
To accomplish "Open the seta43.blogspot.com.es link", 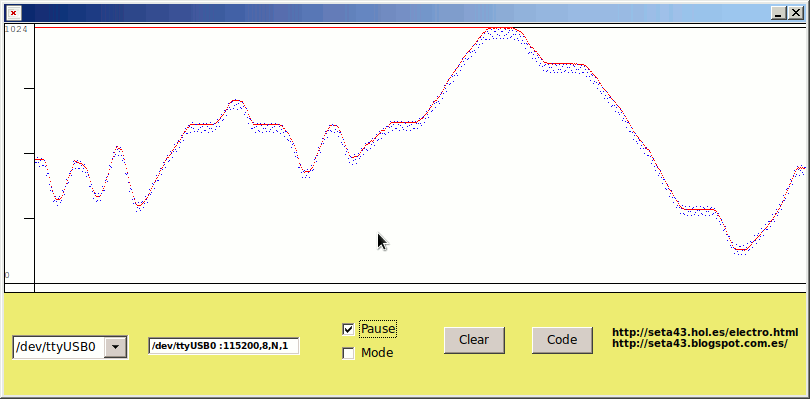I will (x=700, y=343).
